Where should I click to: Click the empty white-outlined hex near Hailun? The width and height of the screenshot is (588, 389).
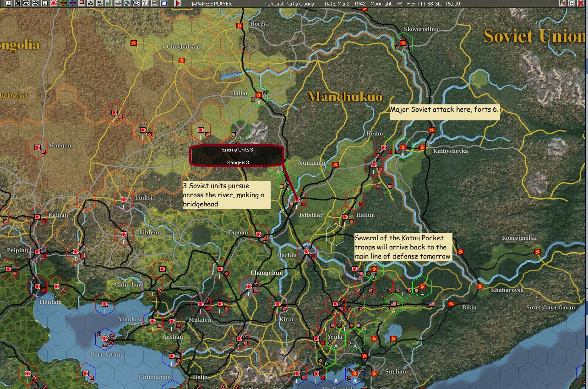click(335, 234)
